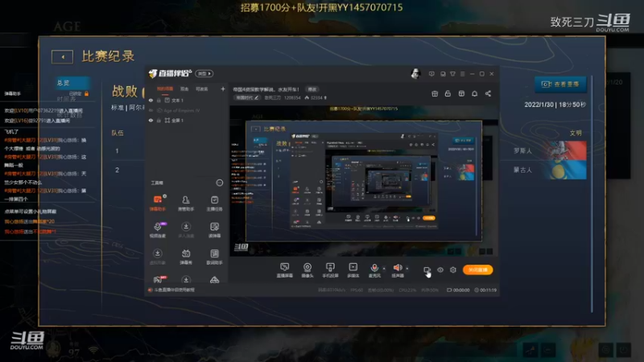Expand the speaker options arrow
The height and width of the screenshot is (362, 644).
click(x=407, y=269)
